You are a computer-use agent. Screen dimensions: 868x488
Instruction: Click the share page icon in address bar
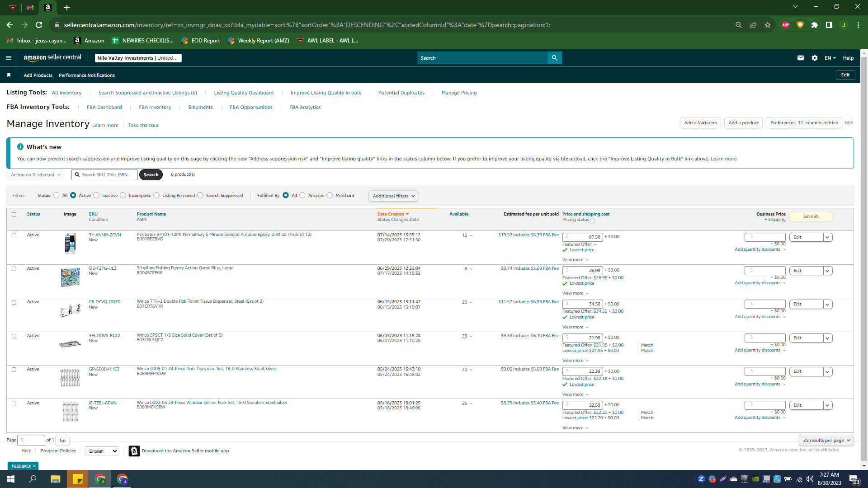[753, 25]
